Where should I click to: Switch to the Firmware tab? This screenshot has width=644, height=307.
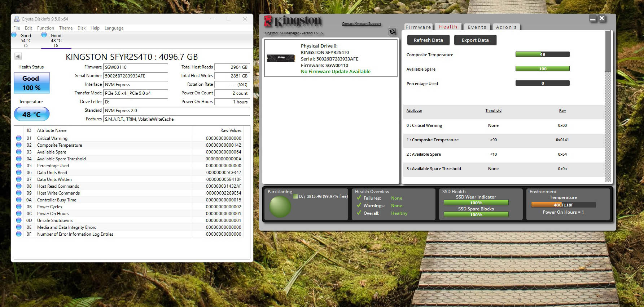click(x=418, y=27)
